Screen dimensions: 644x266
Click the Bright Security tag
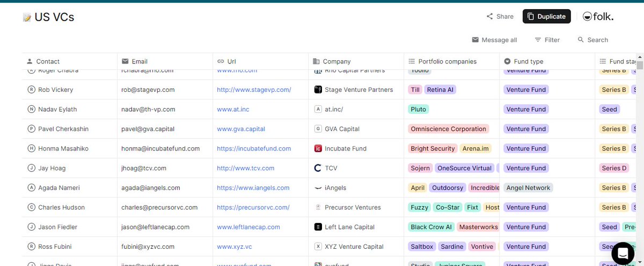click(433, 148)
